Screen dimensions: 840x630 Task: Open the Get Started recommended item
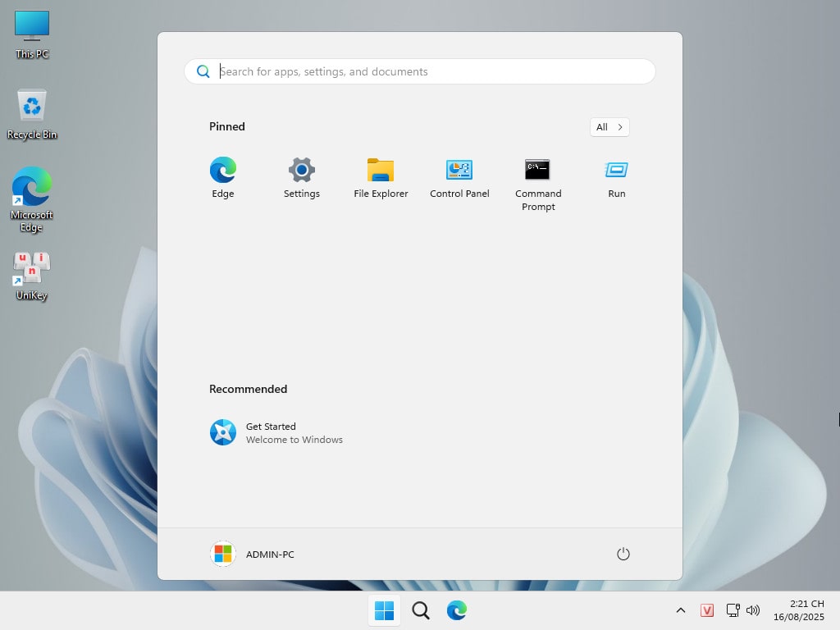(x=276, y=432)
